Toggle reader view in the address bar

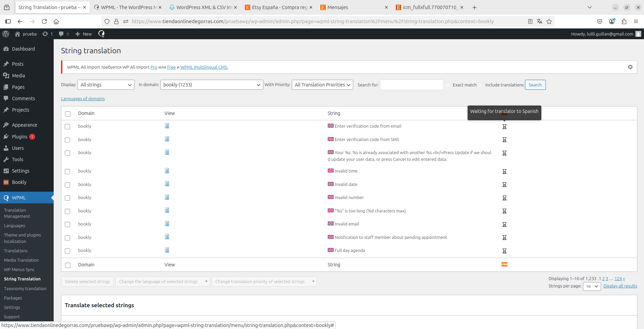[x=530, y=21]
